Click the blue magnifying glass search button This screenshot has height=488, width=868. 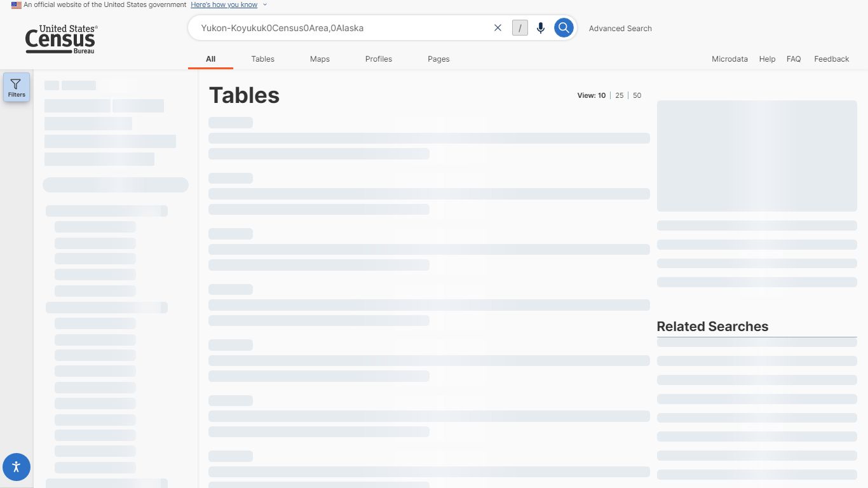[x=564, y=28]
